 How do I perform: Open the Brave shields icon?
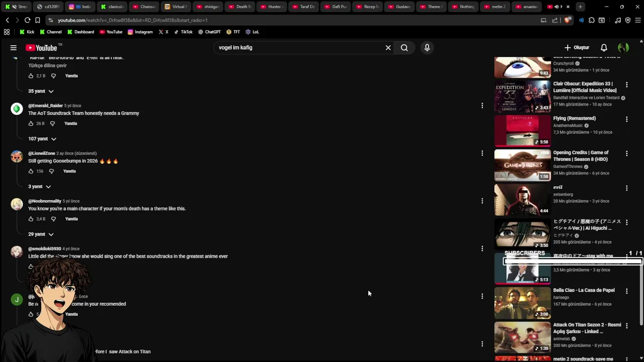point(568,20)
